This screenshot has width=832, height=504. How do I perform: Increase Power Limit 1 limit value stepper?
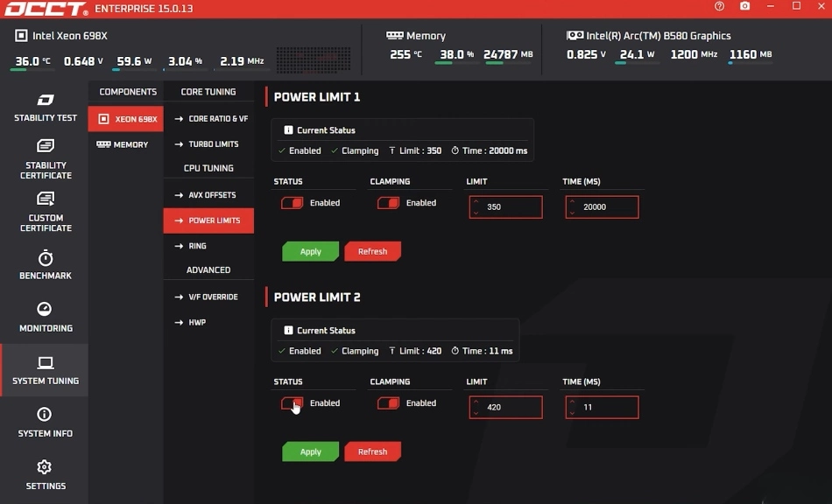pyautogui.click(x=476, y=202)
